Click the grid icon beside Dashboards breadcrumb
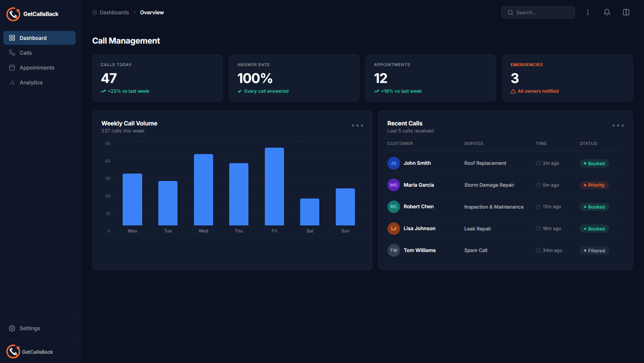This screenshot has width=644, height=363. pyautogui.click(x=94, y=12)
